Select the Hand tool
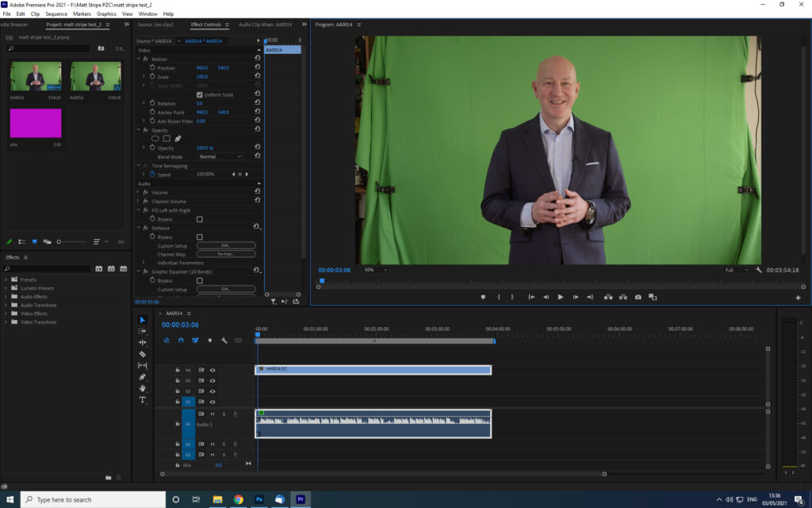 pyautogui.click(x=143, y=388)
